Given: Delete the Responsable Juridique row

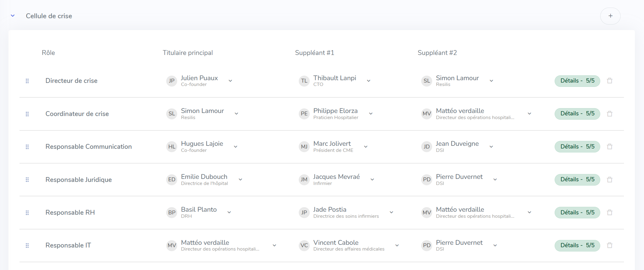Looking at the screenshot, I should pyautogui.click(x=610, y=179).
